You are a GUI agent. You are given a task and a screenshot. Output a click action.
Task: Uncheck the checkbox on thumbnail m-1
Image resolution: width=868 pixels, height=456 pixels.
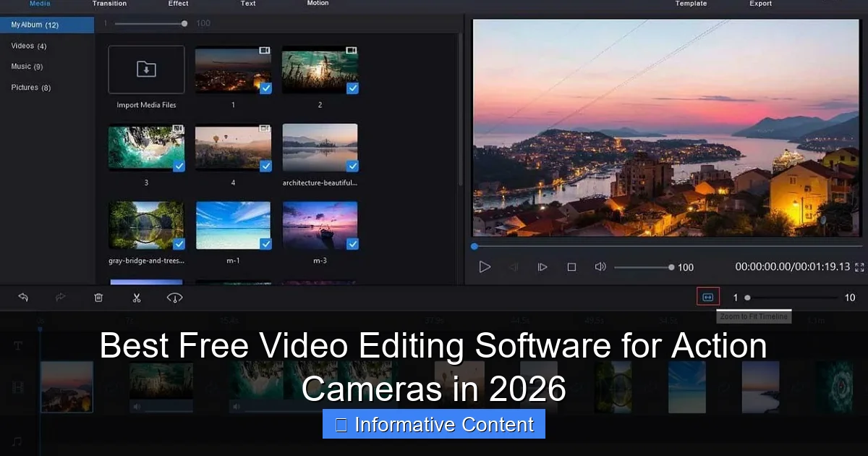[x=265, y=243]
